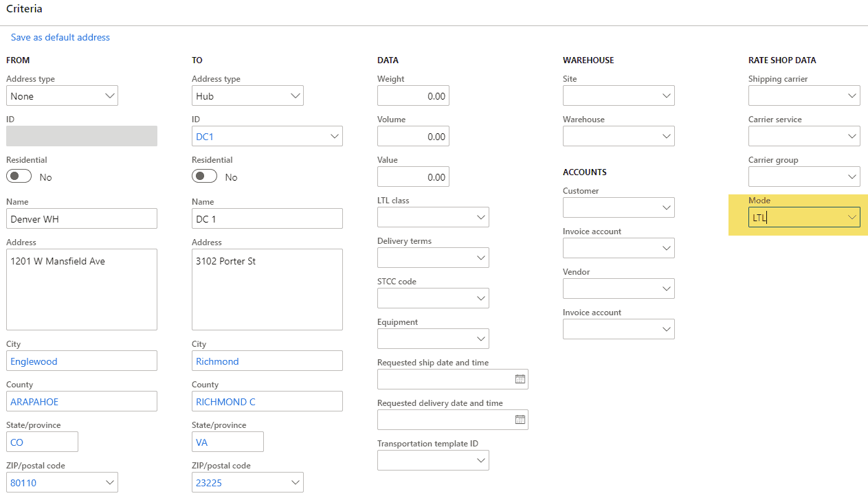The width and height of the screenshot is (868, 498).
Task: Open the Invoice account dropdown below Customer
Action: click(x=667, y=248)
